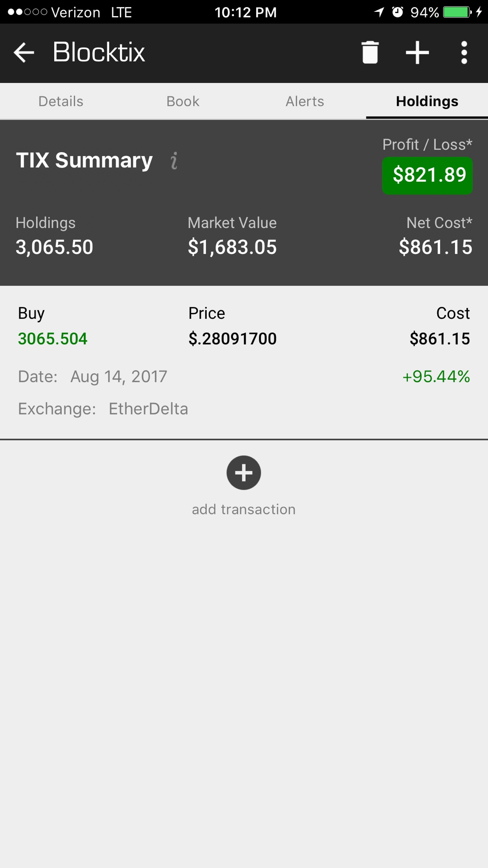Select the Holdings tab
488x868 pixels.
coord(427,101)
